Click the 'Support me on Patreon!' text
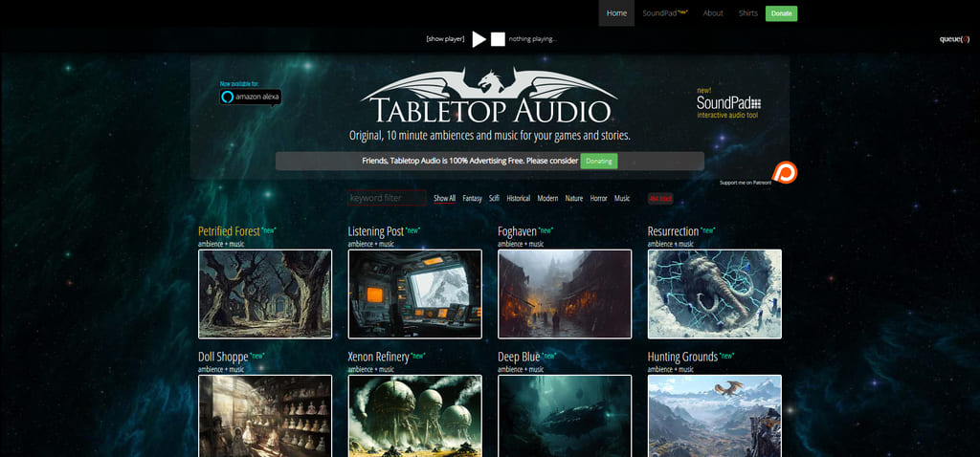 [745, 183]
